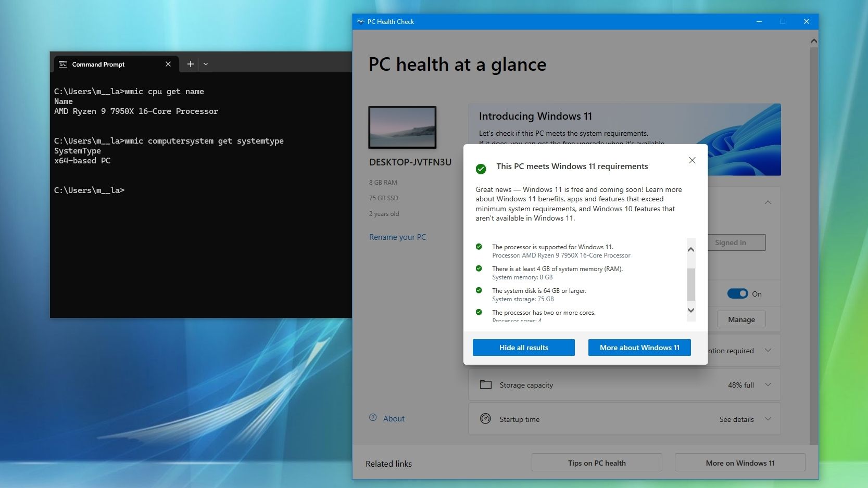Click the About question mark icon
Screen dimensions: 868x488
(x=373, y=417)
